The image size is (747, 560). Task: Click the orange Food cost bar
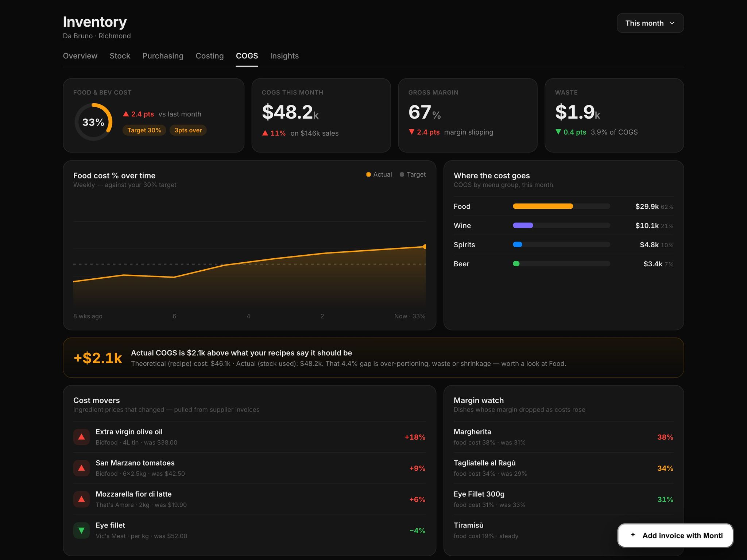click(x=543, y=206)
